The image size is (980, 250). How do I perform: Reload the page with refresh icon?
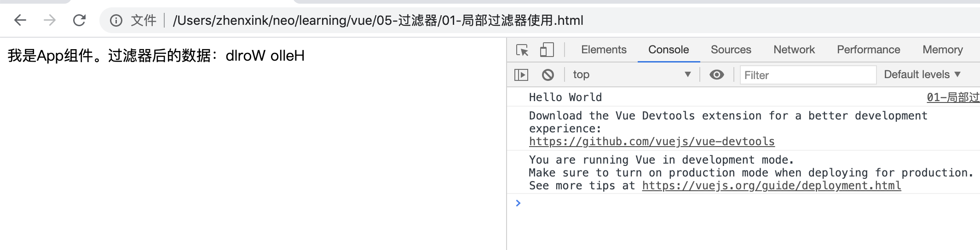pyautogui.click(x=80, y=20)
